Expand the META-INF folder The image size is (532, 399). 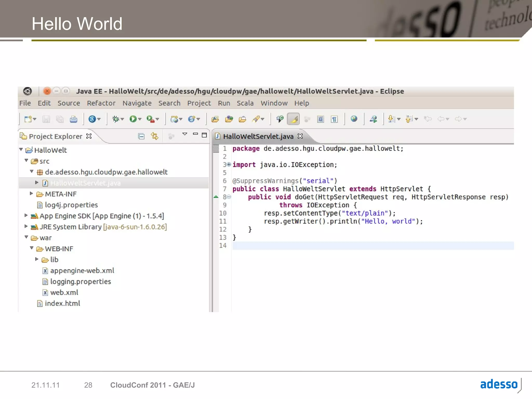coord(31,193)
